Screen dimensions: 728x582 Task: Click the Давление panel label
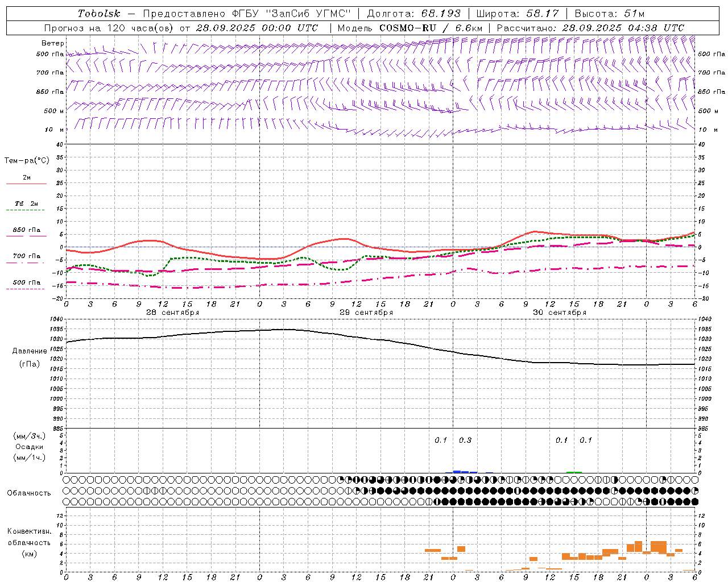pyautogui.click(x=30, y=351)
